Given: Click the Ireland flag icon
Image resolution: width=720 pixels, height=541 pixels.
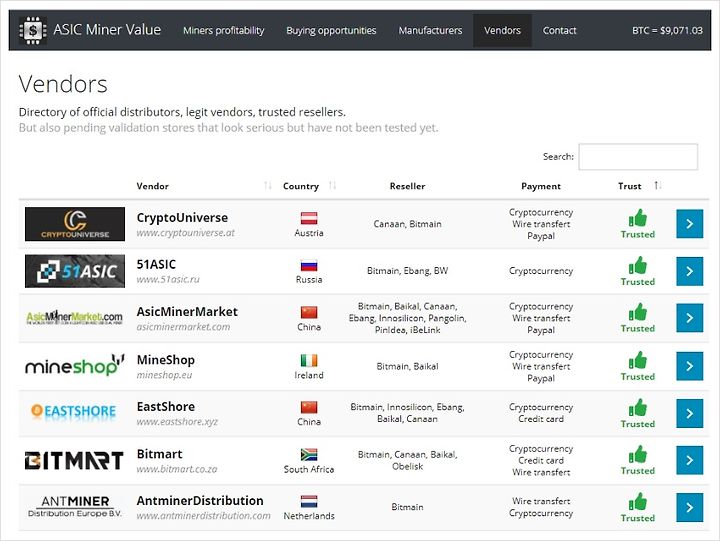Looking at the screenshot, I should (309, 361).
